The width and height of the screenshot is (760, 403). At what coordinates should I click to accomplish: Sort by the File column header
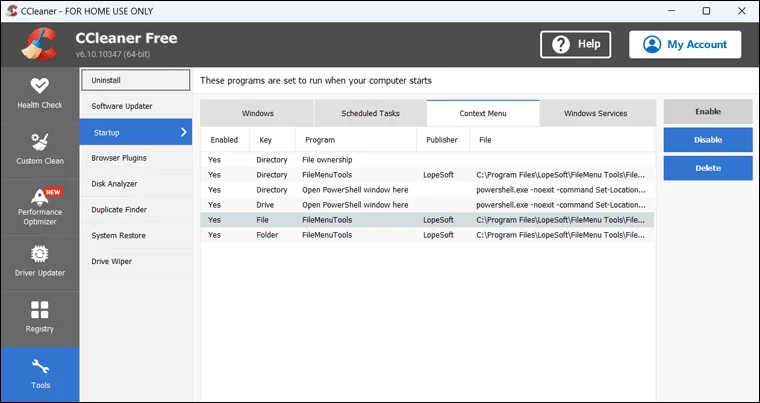point(562,140)
